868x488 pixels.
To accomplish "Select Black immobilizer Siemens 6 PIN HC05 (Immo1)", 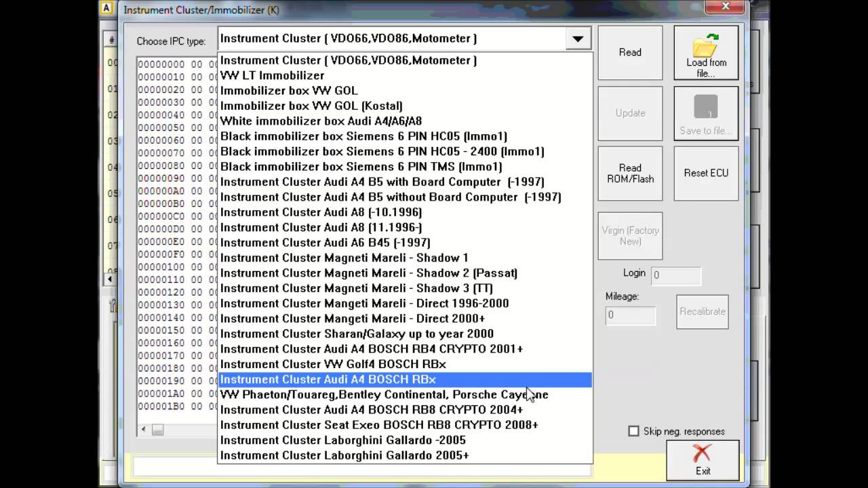I will click(405, 136).
